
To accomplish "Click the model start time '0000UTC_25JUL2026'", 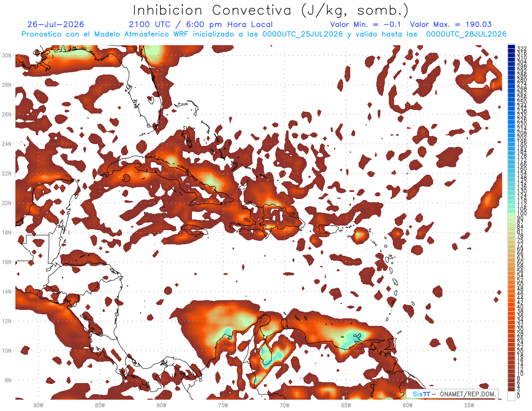I will click(x=303, y=34).
